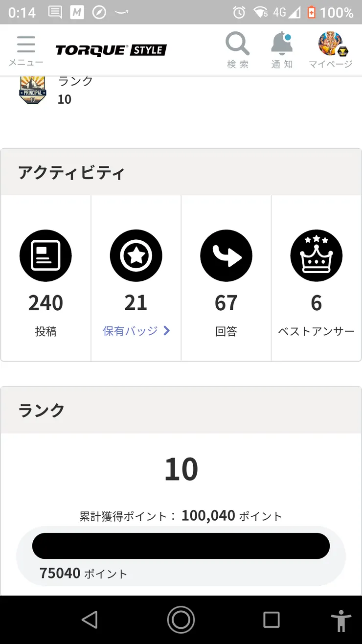Open the hamburger menu icon
Screen dimensions: 362x644
click(26, 45)
